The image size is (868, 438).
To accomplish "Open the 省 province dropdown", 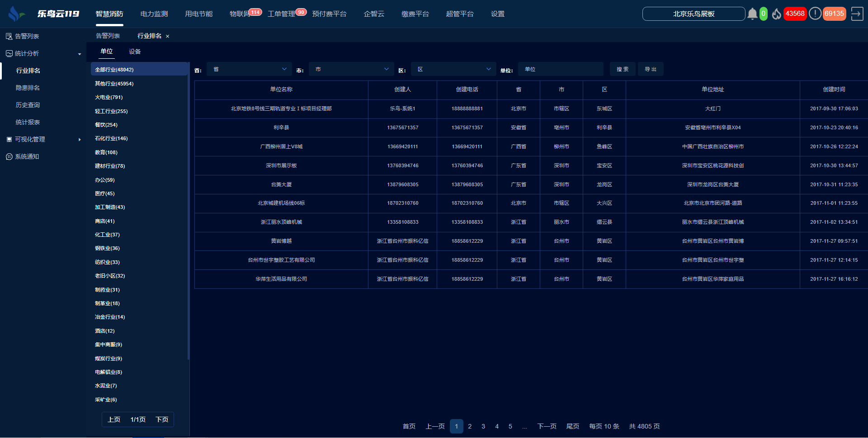I will 249,69.
